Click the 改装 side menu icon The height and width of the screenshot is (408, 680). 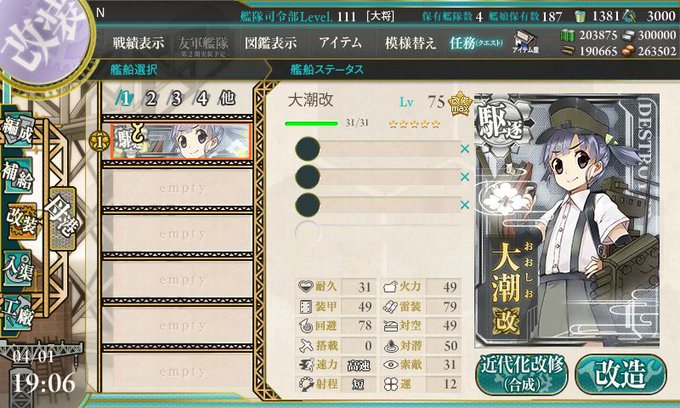(x=21, y=221)
